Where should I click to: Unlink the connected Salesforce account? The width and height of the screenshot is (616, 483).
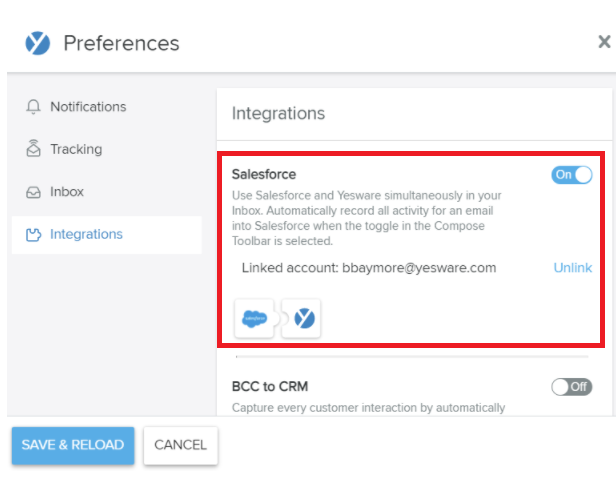point(572,268)
